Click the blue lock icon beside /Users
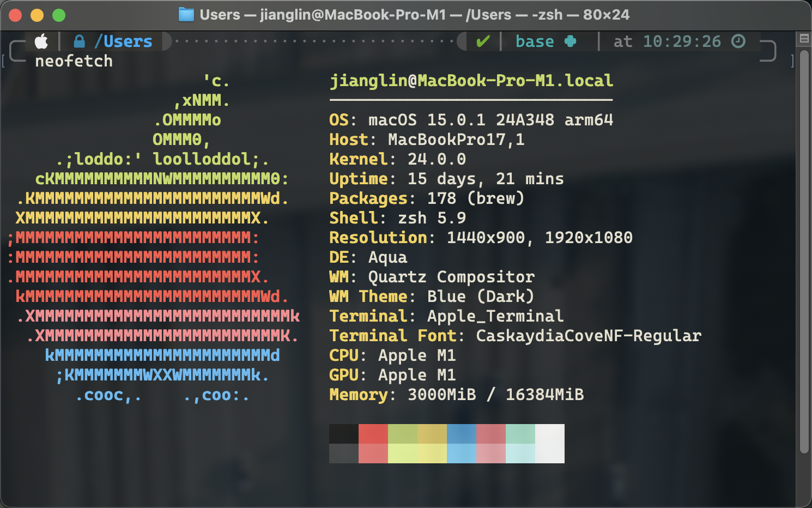This screenshot has height=508, width=812. [80, 41]
